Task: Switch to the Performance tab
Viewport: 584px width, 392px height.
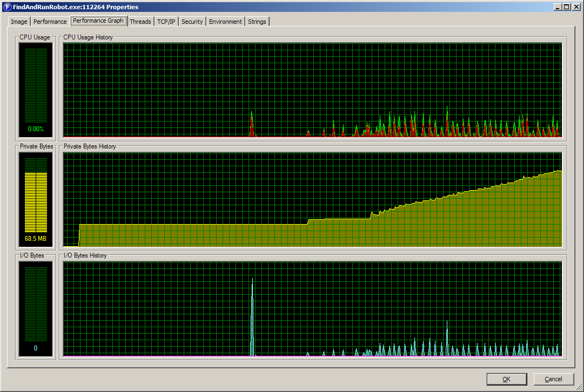Action: click(50, 22)
